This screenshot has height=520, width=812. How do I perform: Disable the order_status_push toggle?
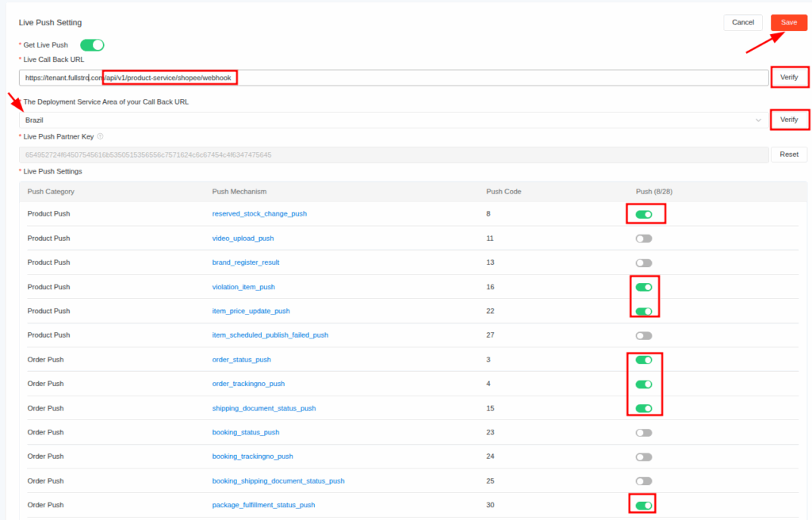[x=644, y=360]
